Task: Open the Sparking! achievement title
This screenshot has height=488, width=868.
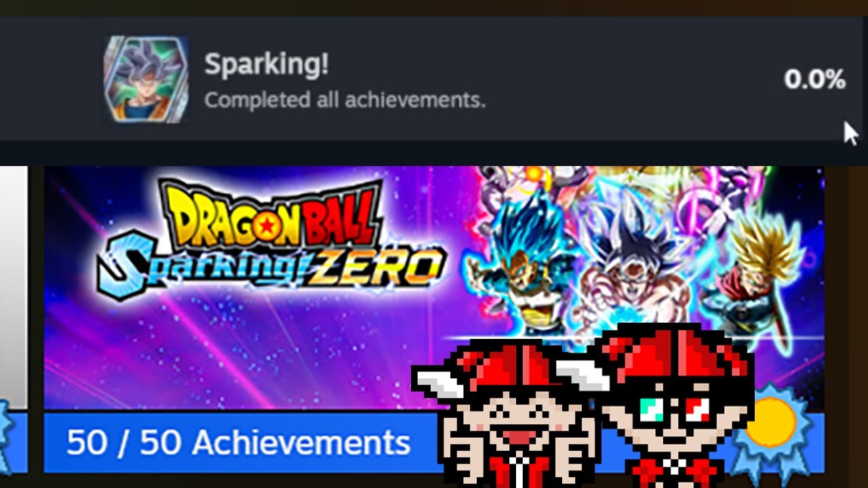Action: [x=267, y=64]
